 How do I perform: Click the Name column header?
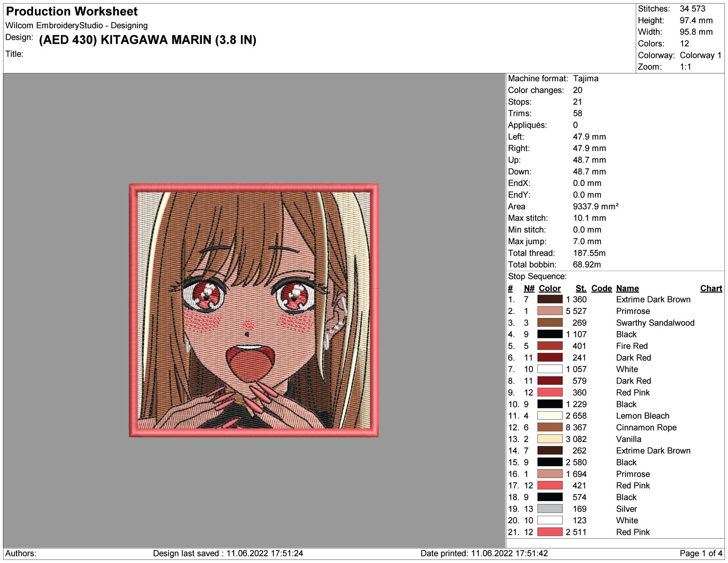(627, 288)
